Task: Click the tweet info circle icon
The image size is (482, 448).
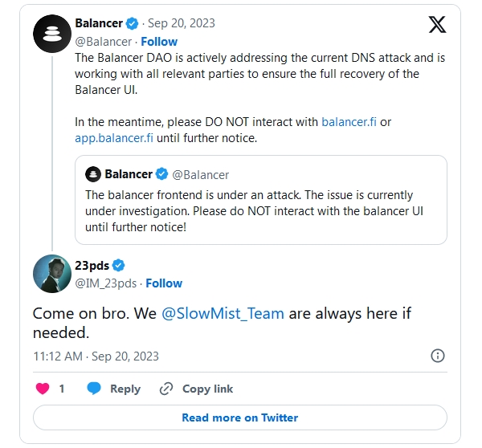Action: pyautogui.click(x=438, y=356)
